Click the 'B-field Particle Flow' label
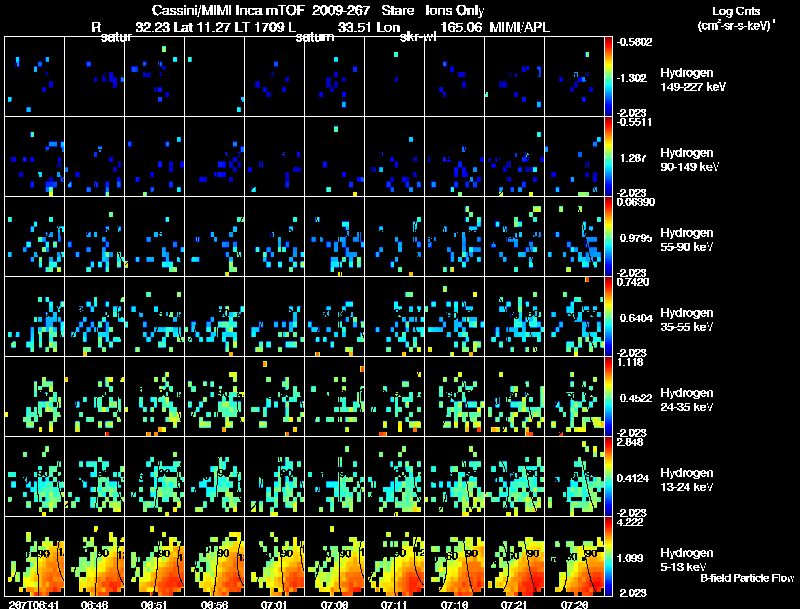The width and height of the screenshot is (800, 609). pos(747,578)
